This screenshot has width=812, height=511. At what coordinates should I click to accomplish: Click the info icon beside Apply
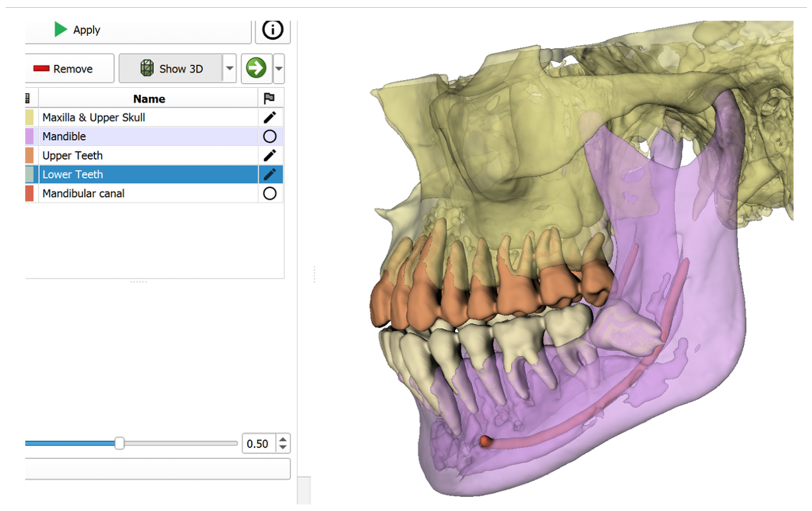[x=272, y=30]
